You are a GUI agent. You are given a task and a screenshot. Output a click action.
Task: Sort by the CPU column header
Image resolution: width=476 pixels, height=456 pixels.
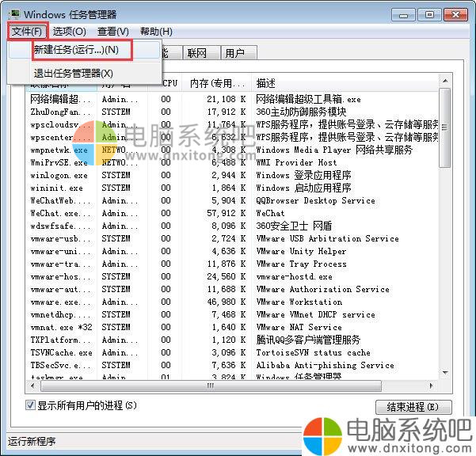165,83
